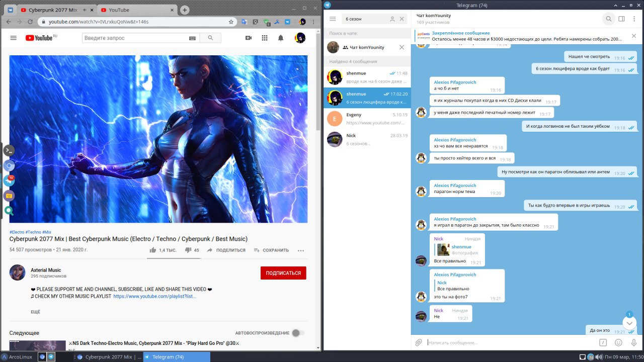644x362 pixels.
Task: Reload the YouTube page
Action: tap(31, 22)
